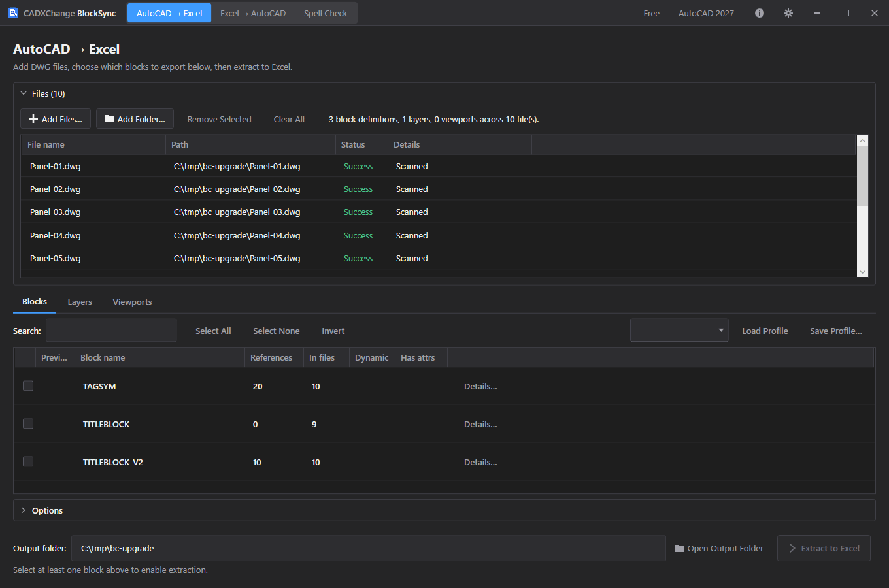The image size is (889, 588).
Task: Click the Previ... column header
Action: (x=56, y=357)
